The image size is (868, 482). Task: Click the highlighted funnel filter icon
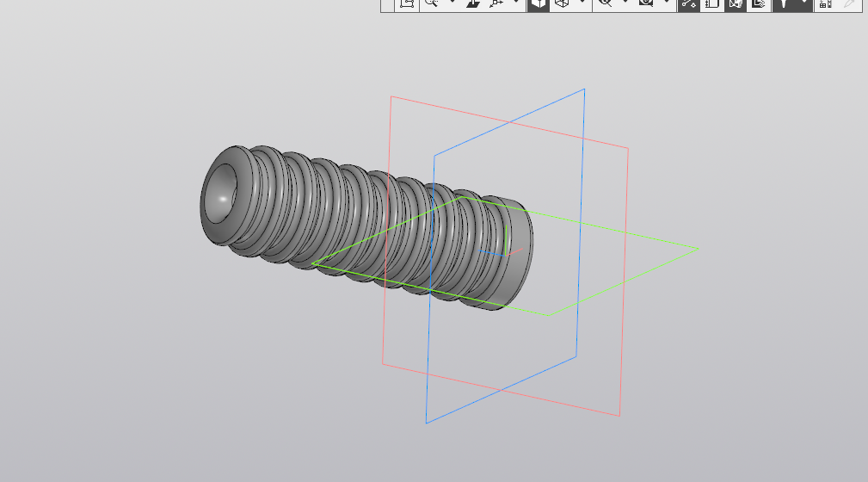coord(784,4)
